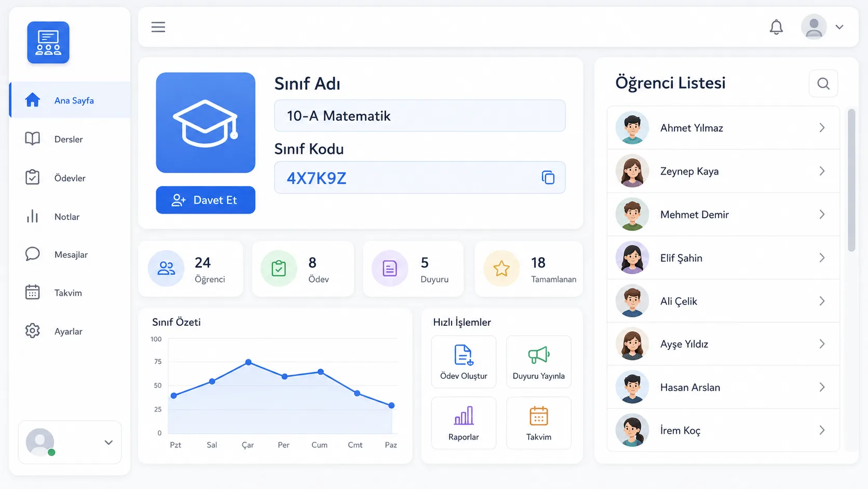Open the notifications bell
This screenshot has height=489, width=868.
776,27
